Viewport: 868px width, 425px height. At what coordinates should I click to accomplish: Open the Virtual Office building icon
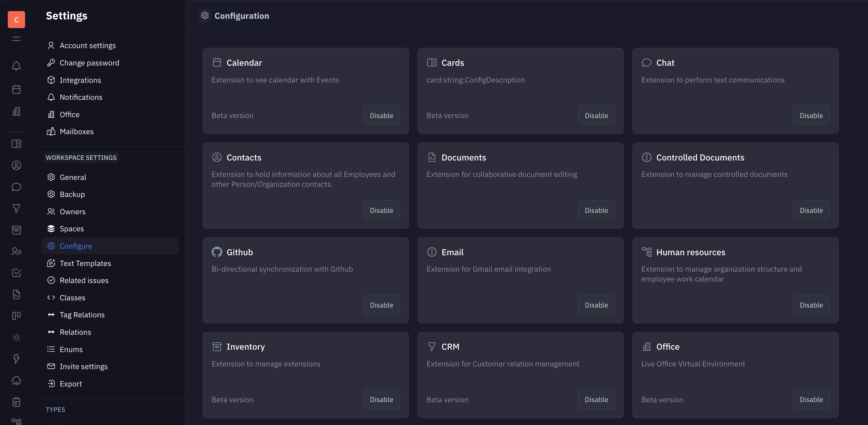16,111
